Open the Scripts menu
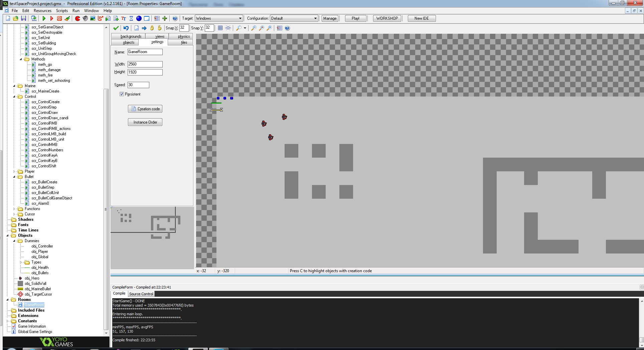 (62, 11)
